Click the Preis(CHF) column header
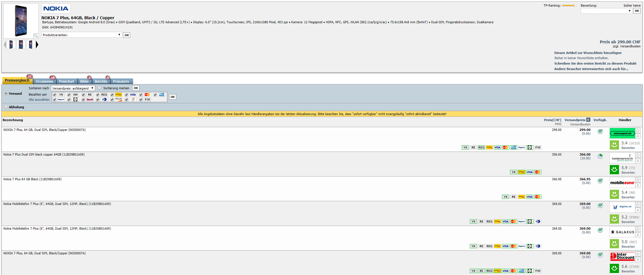 pyautogui.click(x=553, y=120)
